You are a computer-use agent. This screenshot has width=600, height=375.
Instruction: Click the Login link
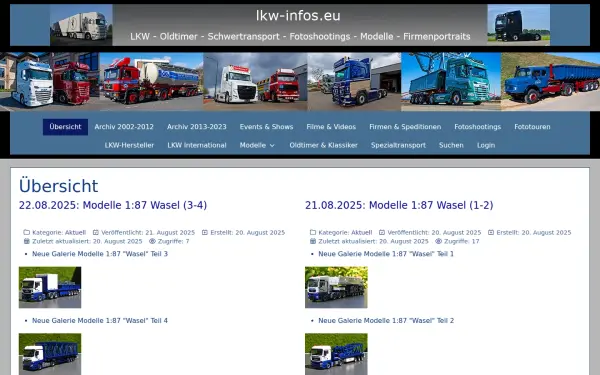point(486,145)
